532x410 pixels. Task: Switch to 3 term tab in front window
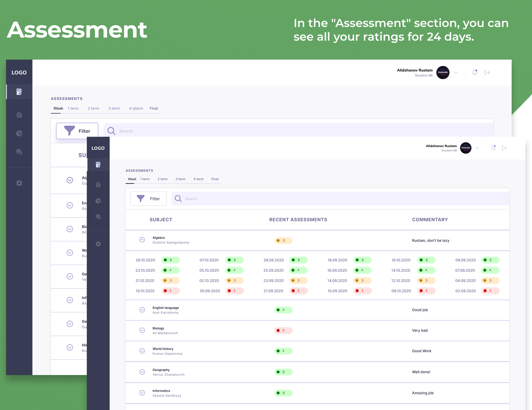click(180, 179)
